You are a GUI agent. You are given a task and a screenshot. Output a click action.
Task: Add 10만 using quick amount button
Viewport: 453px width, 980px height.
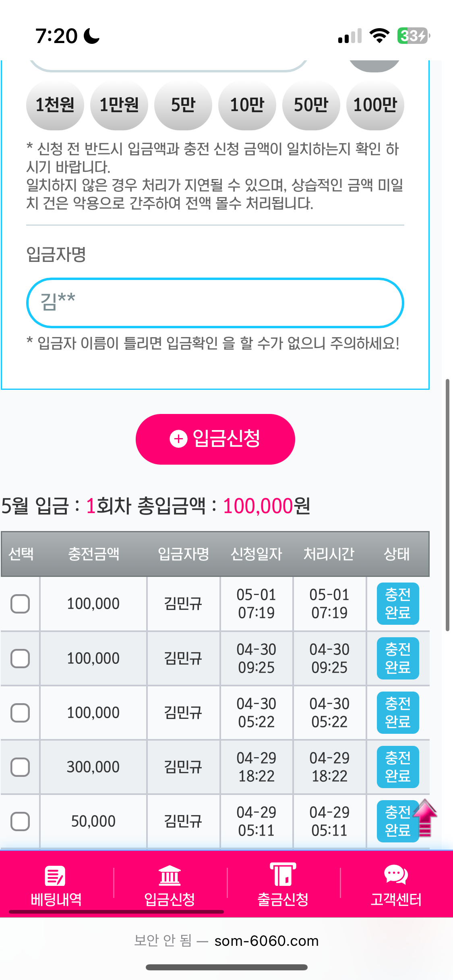(x=247, y=105)
